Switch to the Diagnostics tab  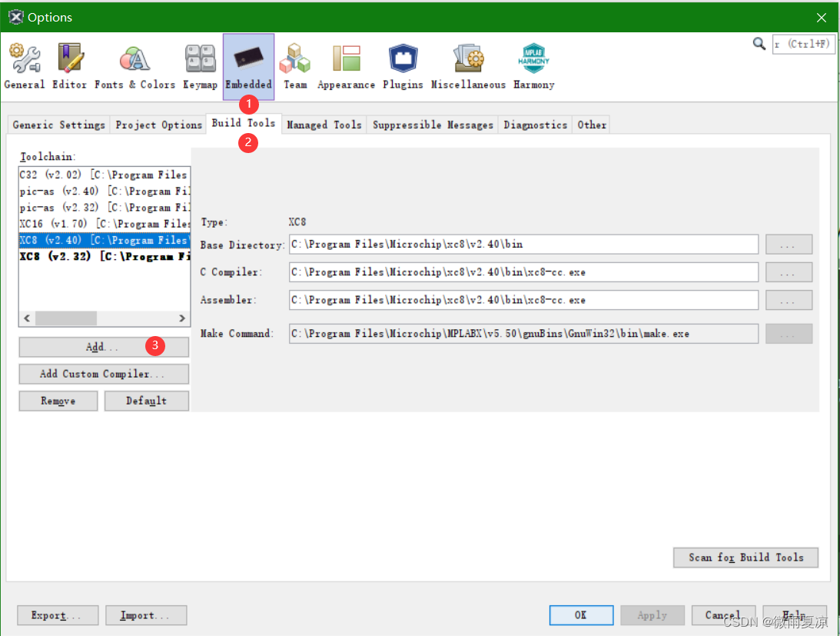tap(535, 125)
